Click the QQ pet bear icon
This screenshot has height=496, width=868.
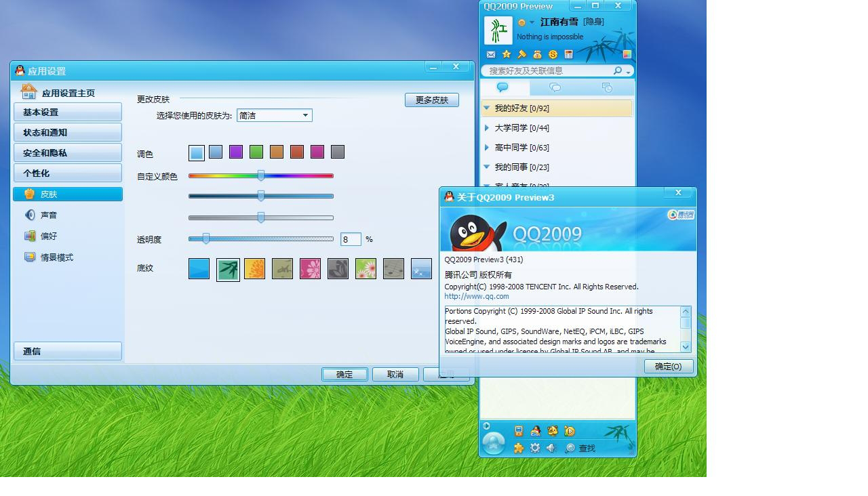553,431
